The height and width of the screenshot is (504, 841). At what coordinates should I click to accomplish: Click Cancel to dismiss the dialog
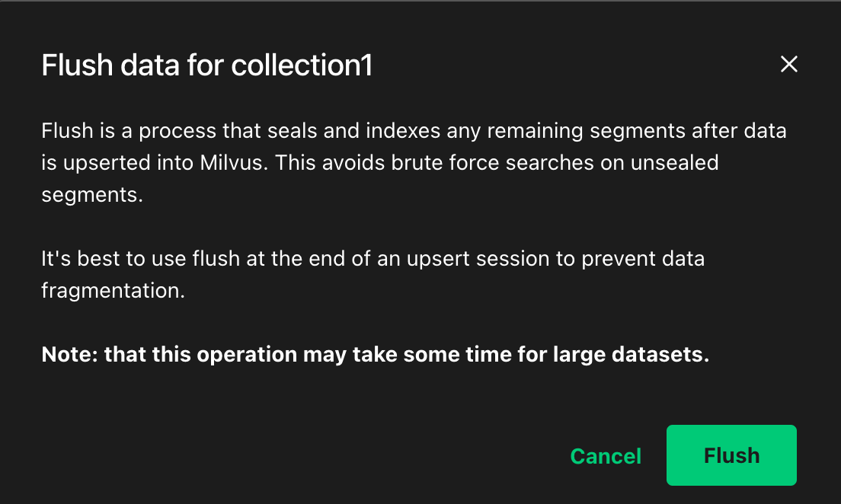click(605, 455)
